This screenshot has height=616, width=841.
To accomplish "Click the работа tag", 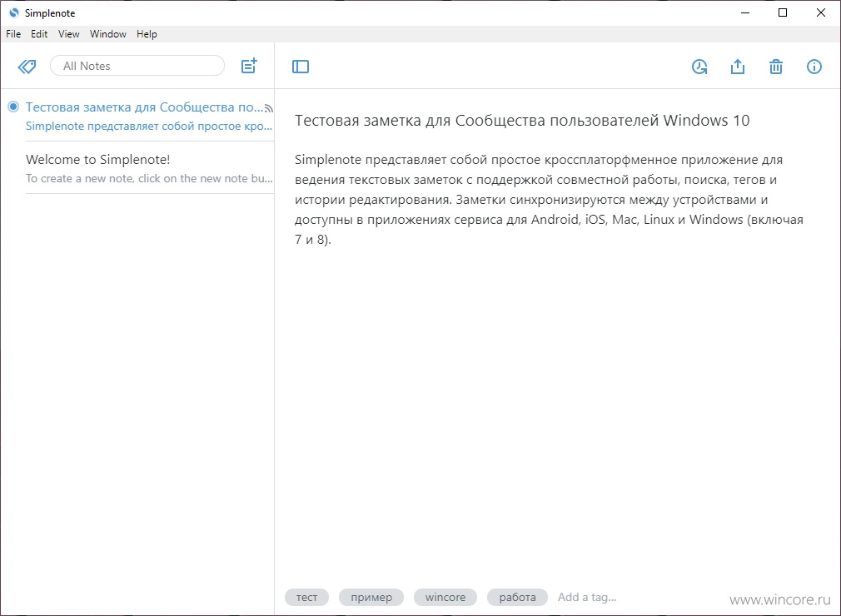I will (x=517, y=597).
